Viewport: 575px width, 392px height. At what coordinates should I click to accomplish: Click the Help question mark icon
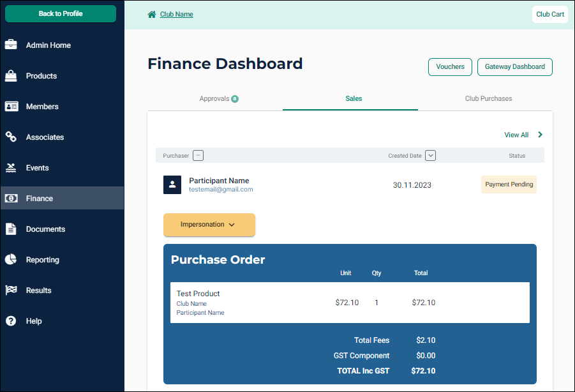11,321
